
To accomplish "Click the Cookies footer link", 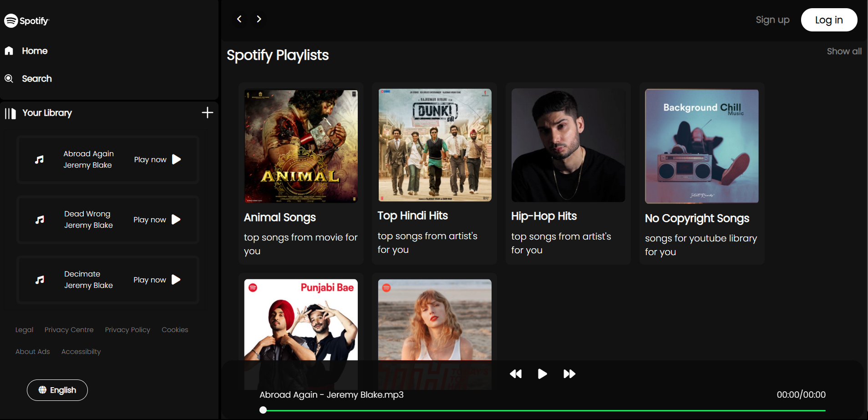I will coord(175,330).
